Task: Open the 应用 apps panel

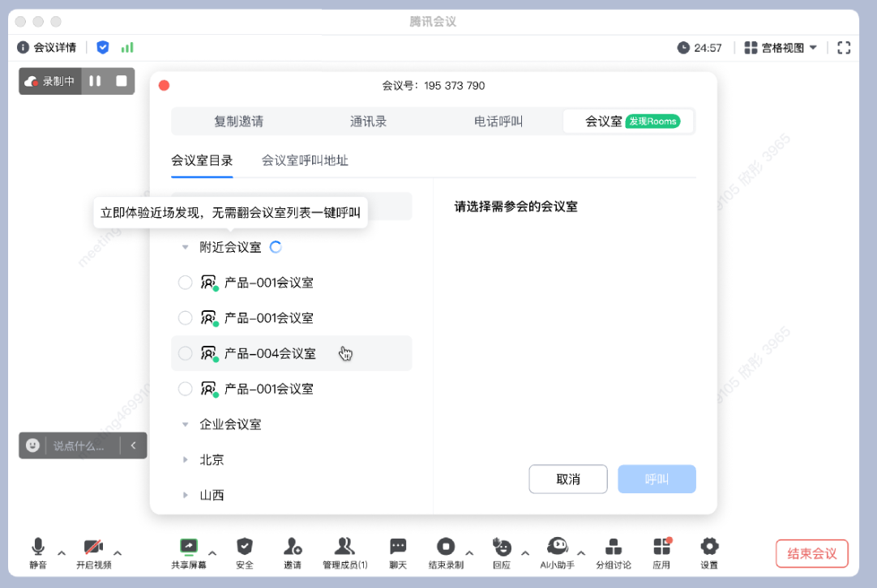Action: (x=661, y=553)
